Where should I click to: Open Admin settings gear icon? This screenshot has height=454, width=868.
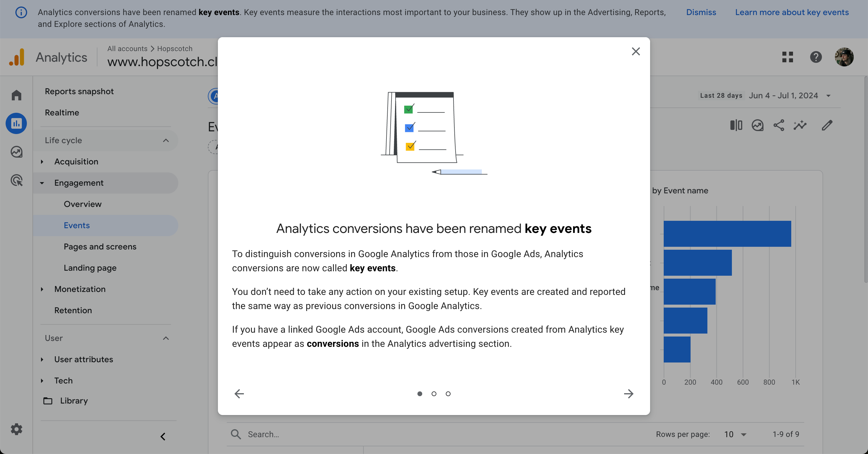tap(16, 429)
